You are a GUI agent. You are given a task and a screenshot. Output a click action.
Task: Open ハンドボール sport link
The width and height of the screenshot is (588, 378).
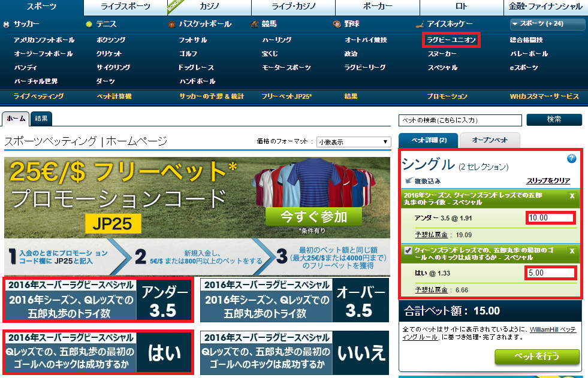click(197, 81)
